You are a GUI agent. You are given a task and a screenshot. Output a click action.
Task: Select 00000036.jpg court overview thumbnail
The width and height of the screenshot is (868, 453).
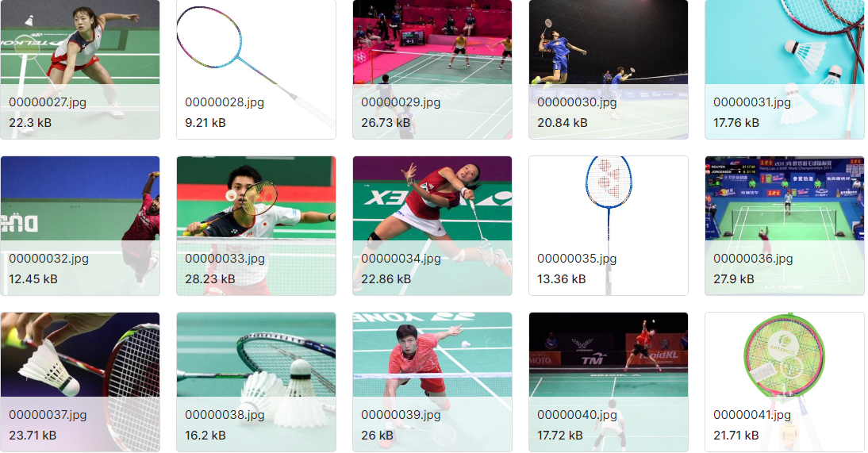785,225
